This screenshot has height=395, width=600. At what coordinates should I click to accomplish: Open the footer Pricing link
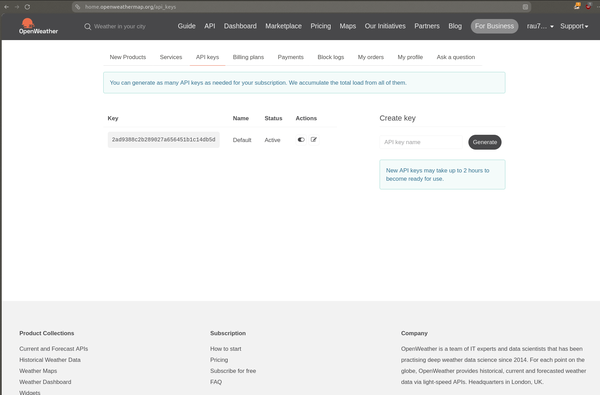coord(219,360)
